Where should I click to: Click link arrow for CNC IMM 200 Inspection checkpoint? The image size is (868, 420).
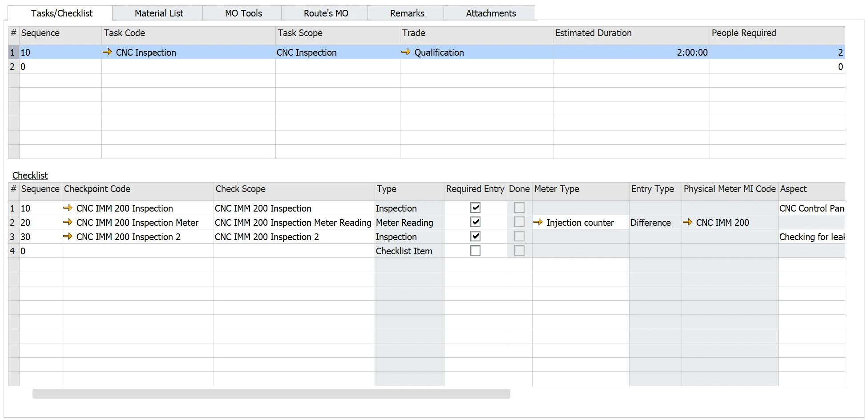click(68, 208)
